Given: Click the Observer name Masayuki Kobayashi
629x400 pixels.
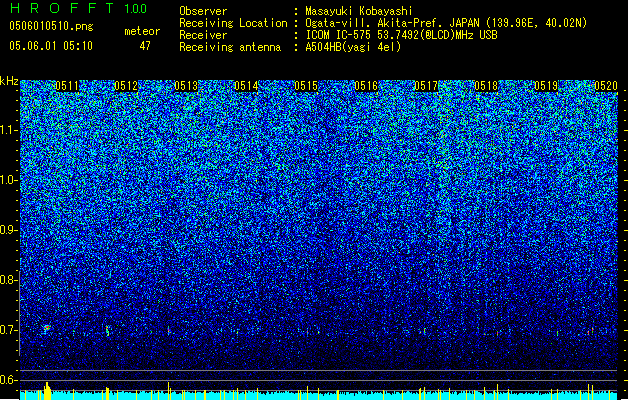Looking at the screenshot, I should coord(359,11).
